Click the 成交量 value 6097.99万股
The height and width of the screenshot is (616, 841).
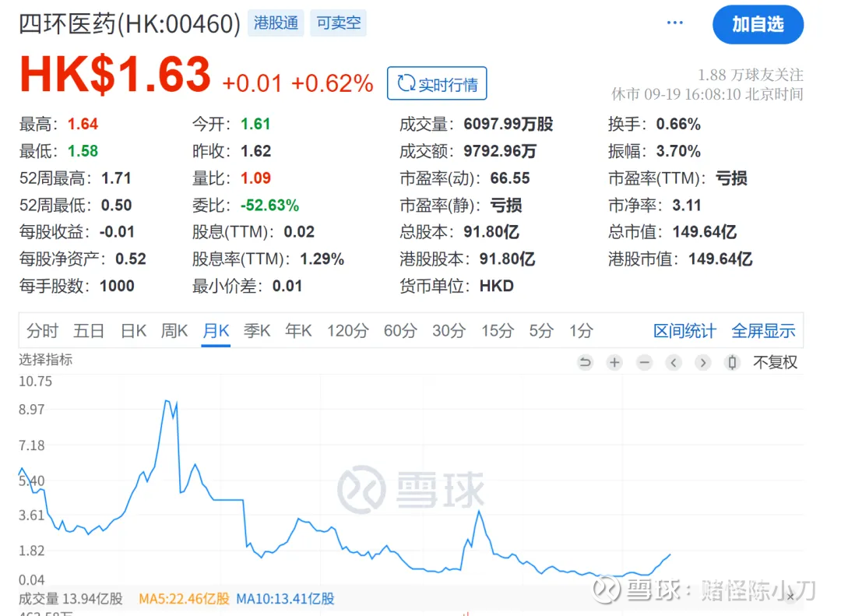coord(508,124)
